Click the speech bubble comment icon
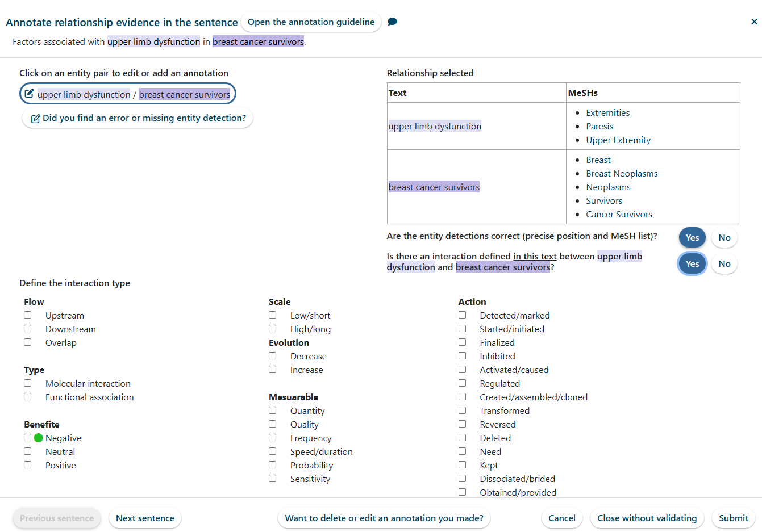The width and height of the screenshot is (762, 532). point(392,22)
